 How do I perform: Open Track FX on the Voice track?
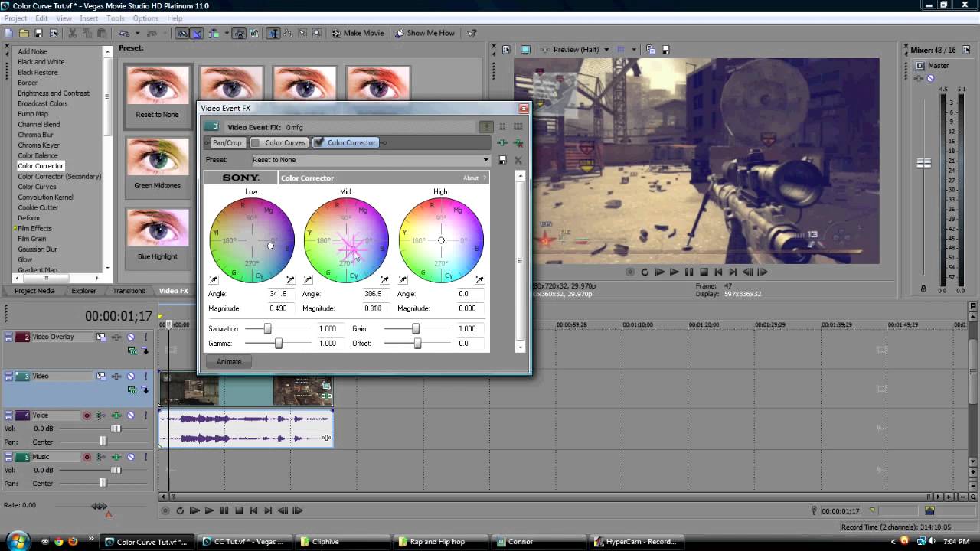coord(116,416)
